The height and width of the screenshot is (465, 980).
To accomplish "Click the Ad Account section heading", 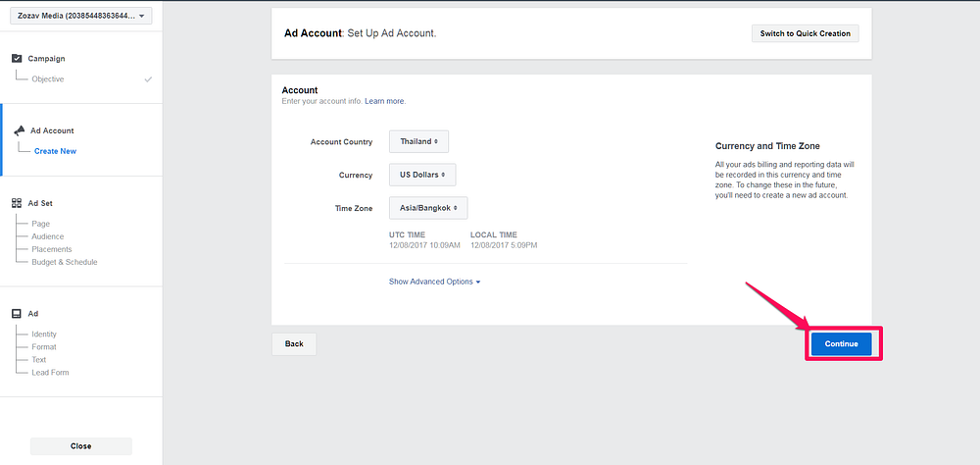I will 52,130.
